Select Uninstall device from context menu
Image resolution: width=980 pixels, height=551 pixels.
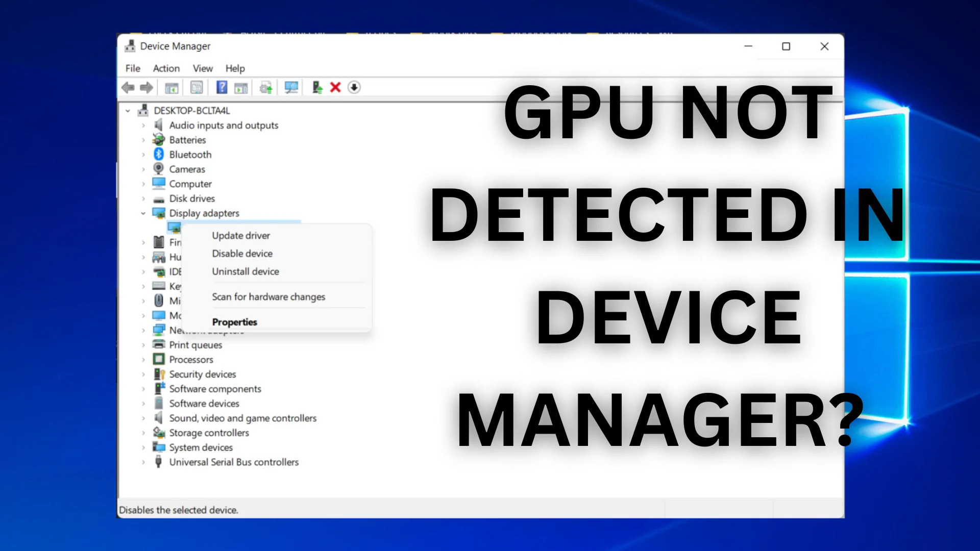(x=244, y=271)
